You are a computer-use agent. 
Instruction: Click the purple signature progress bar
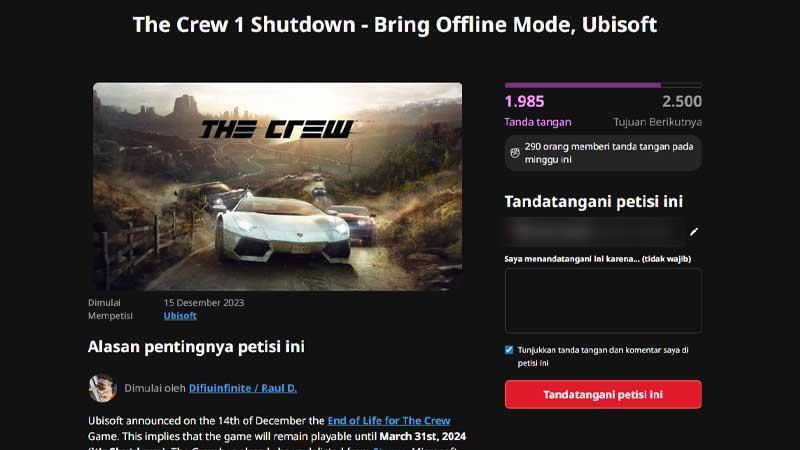click(x=603, y=85)
